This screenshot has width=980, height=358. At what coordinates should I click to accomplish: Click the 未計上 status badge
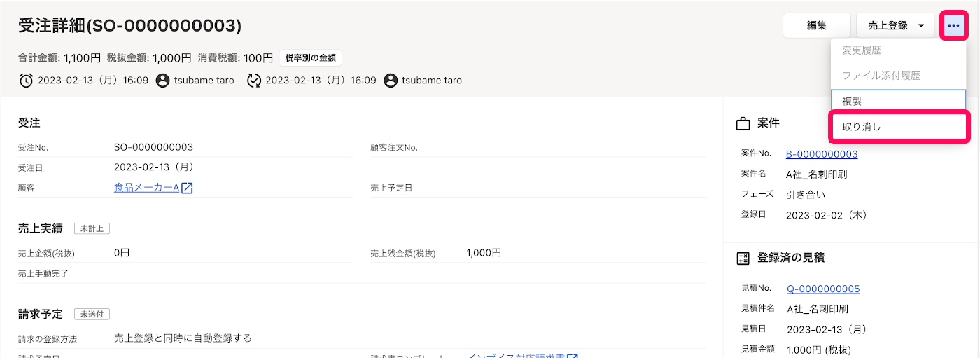tap(92, 228)
